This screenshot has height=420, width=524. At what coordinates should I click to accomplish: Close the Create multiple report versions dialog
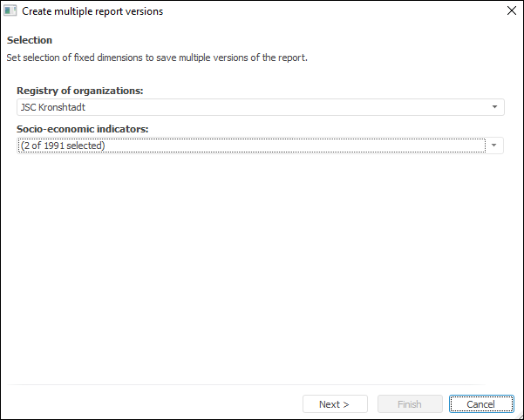click(x=511, y=11)
